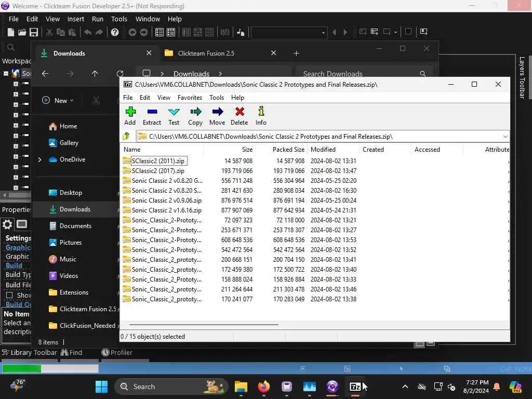This screenshot has width=532, height=399.
Task: Open the Tools menu in 7-Zip
Action: click(217, 97)
